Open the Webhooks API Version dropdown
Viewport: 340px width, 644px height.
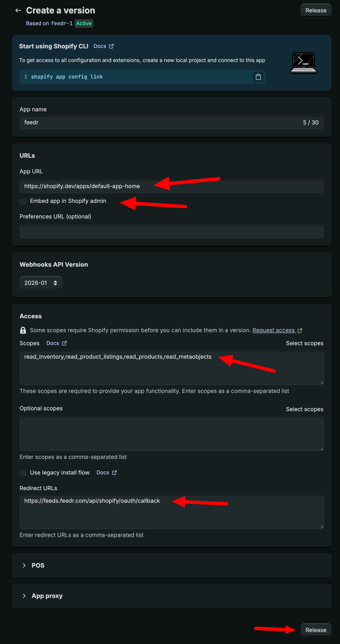41,283
